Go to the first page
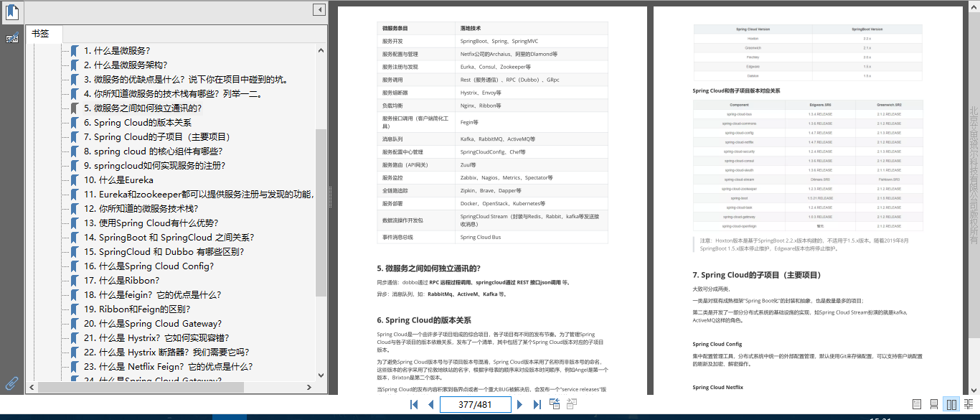The image size is (980, 420). [414, 405]
